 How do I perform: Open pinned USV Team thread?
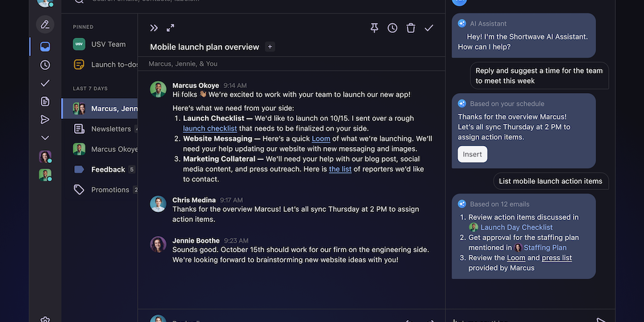click(x=108, y=44)
